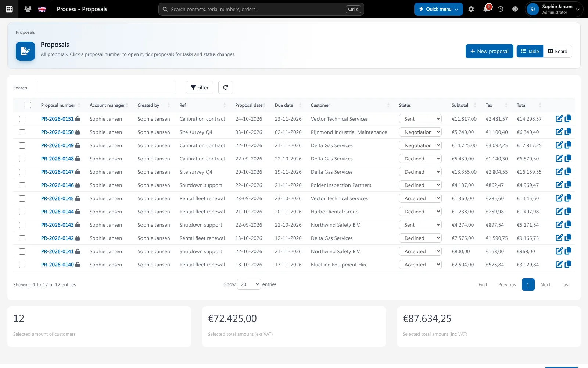
Task: Click the table Search input field
Action: point(107,88)
